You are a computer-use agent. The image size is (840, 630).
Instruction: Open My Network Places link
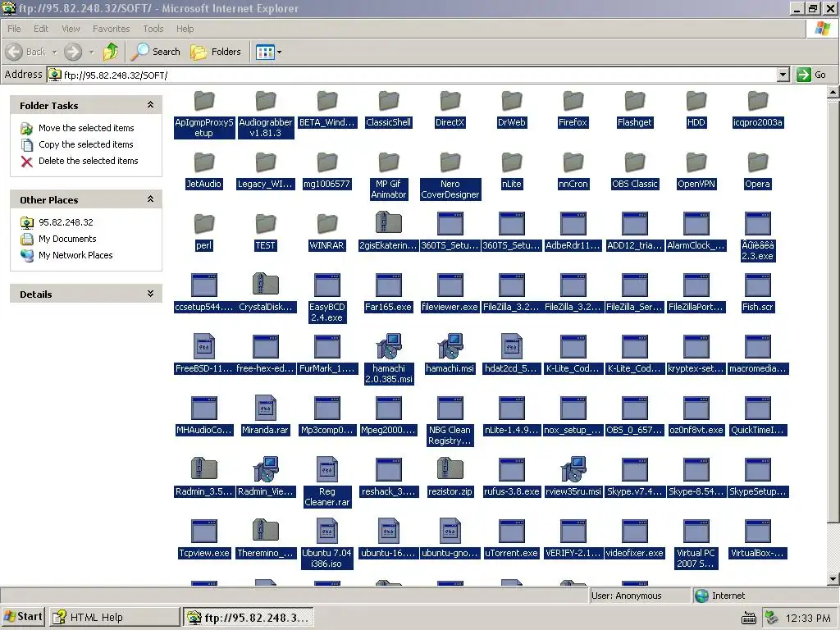[x=75, y=256]
